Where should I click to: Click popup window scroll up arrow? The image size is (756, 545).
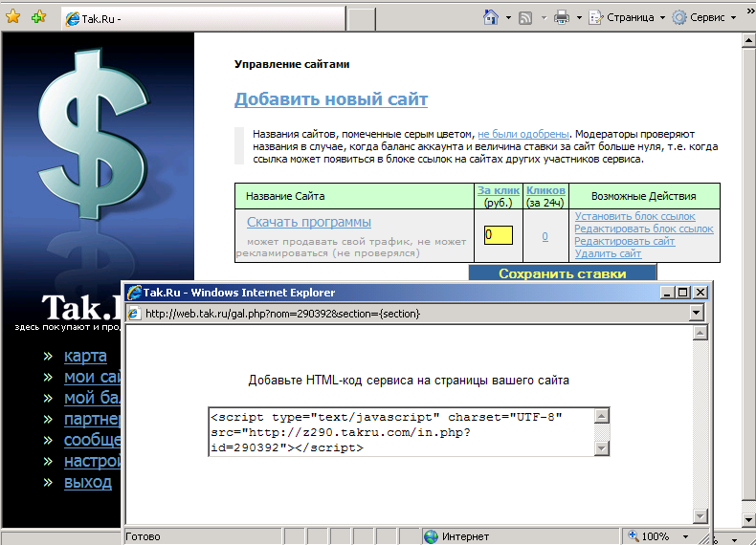(700, 333)
